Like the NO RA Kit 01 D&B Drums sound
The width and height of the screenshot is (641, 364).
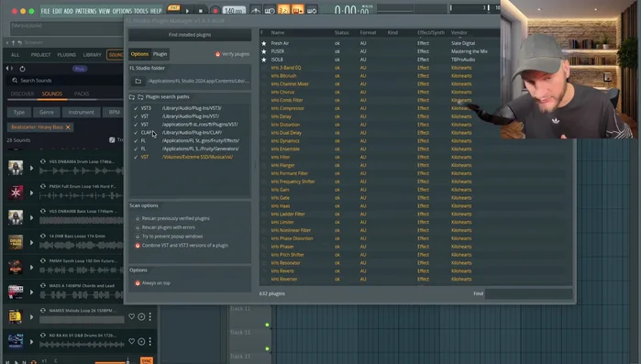132,341
